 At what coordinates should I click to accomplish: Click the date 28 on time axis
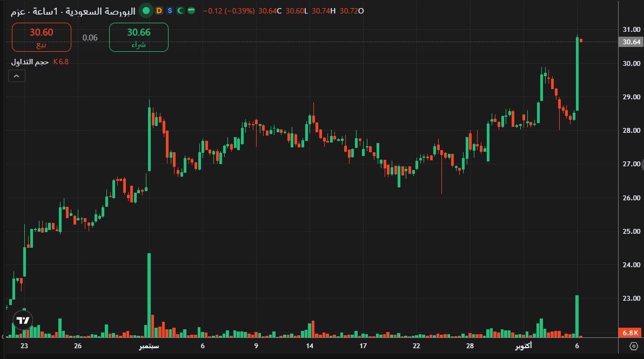coord(470,346)
